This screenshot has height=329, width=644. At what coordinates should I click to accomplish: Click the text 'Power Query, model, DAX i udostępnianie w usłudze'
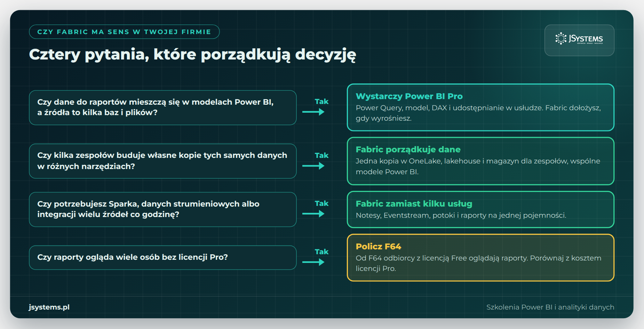pyautogui.click(x=449, y=108)
